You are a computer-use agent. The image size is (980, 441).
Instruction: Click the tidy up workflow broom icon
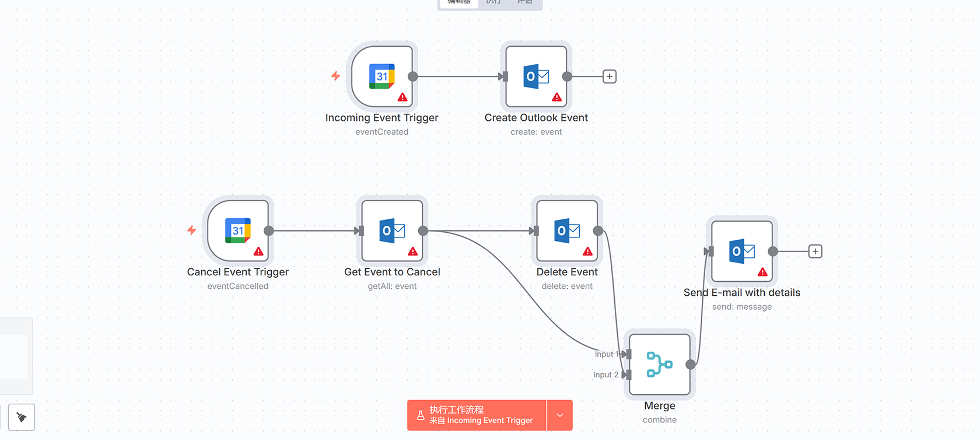[22, 417]
